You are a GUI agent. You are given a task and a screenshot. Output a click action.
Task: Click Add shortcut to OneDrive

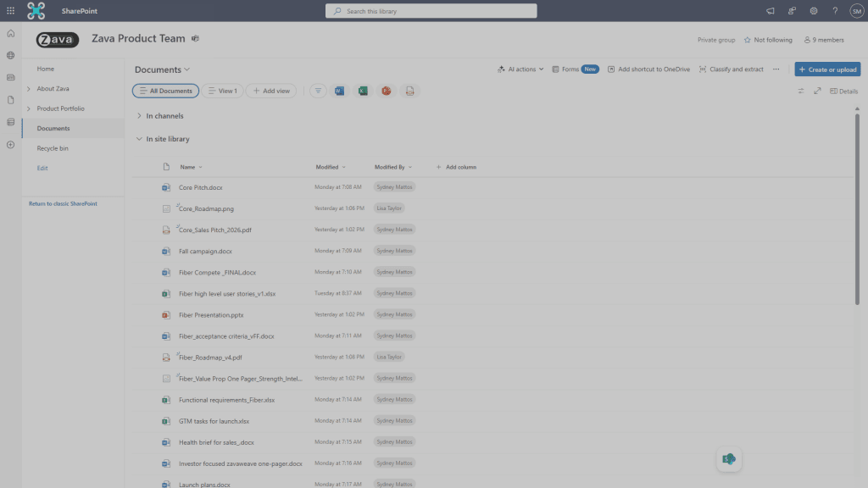(648, 69)
